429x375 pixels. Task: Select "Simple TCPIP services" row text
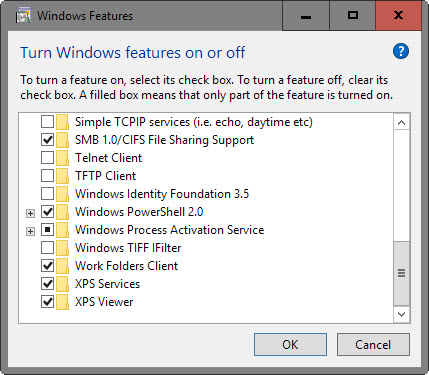194,122
